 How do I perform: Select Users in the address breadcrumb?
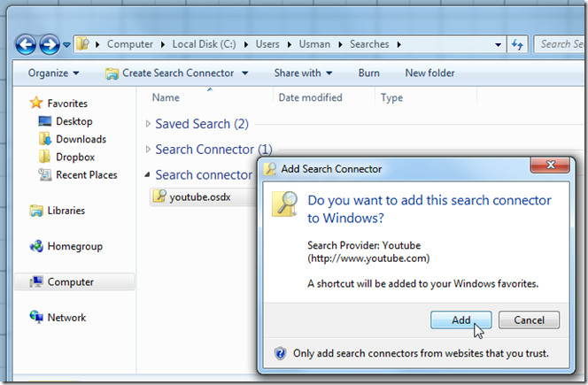[267, 44]
